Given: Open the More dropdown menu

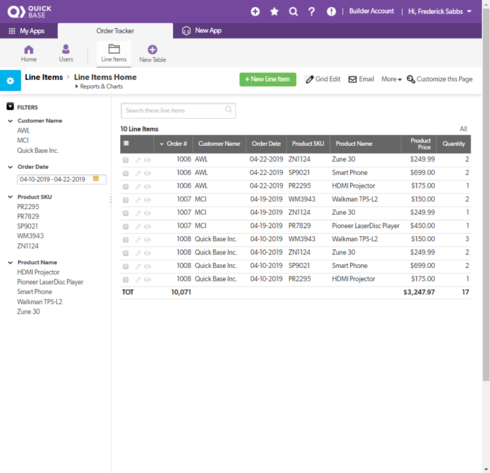Looking at the screenshot, I should [391, 79].
